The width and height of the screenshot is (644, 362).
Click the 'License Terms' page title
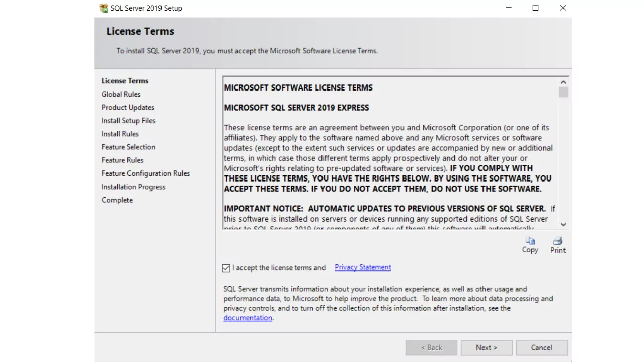(140, 31)
